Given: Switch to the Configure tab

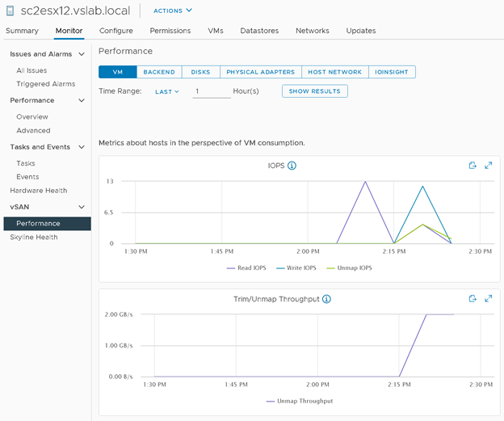Looking at the screenshot, I should (116, 31).
